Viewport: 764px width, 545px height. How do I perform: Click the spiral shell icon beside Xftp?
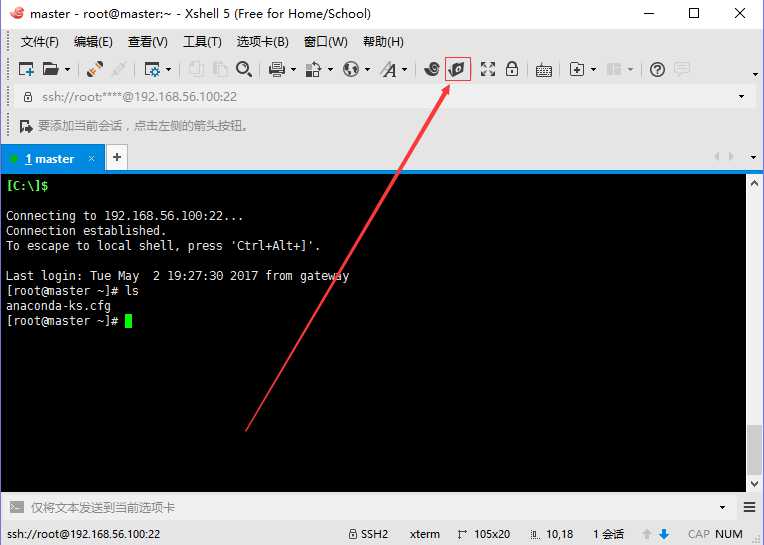tap(431, 69)
